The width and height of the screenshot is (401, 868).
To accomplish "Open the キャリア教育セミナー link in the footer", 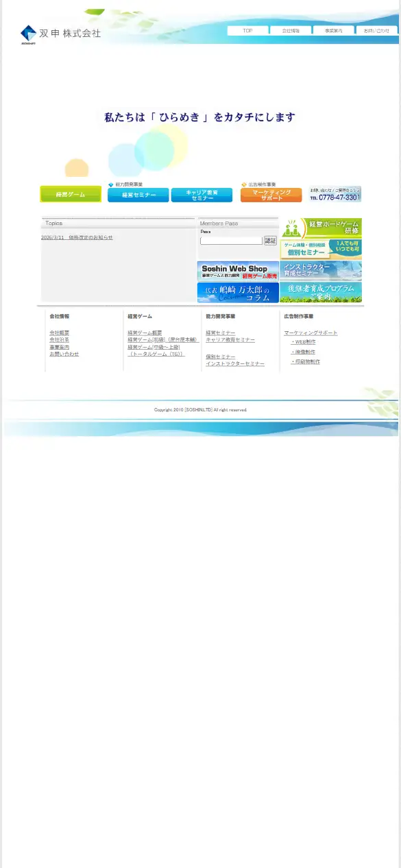I will pos(230,340).
